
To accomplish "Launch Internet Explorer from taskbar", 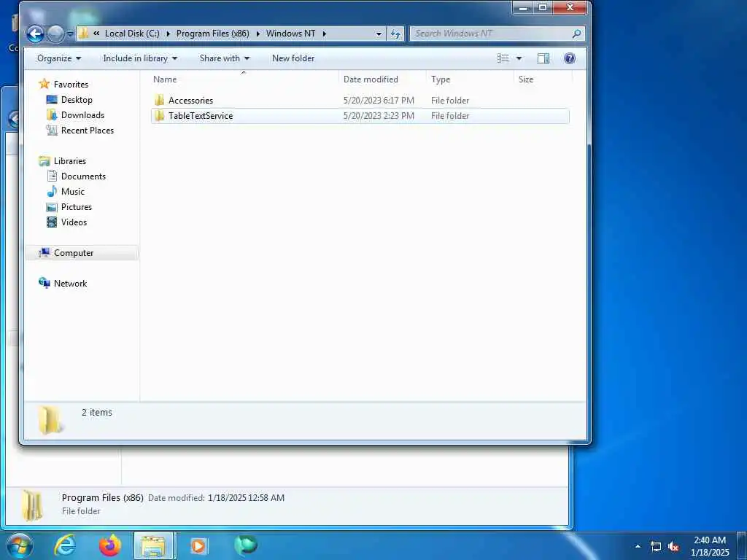I will click(x=65, y=545).
